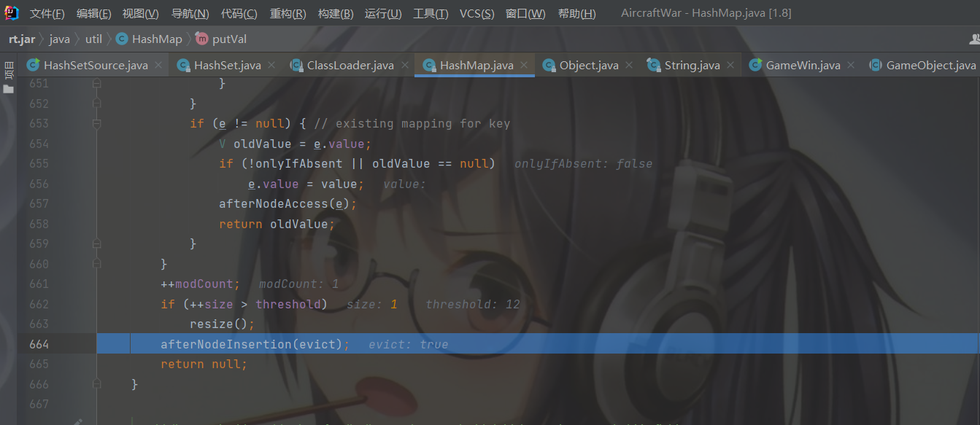This screenshot has width=980, height=425.
Task: Click the 'threshold: 12' inline debug hint
Action: tap(473, 304)
